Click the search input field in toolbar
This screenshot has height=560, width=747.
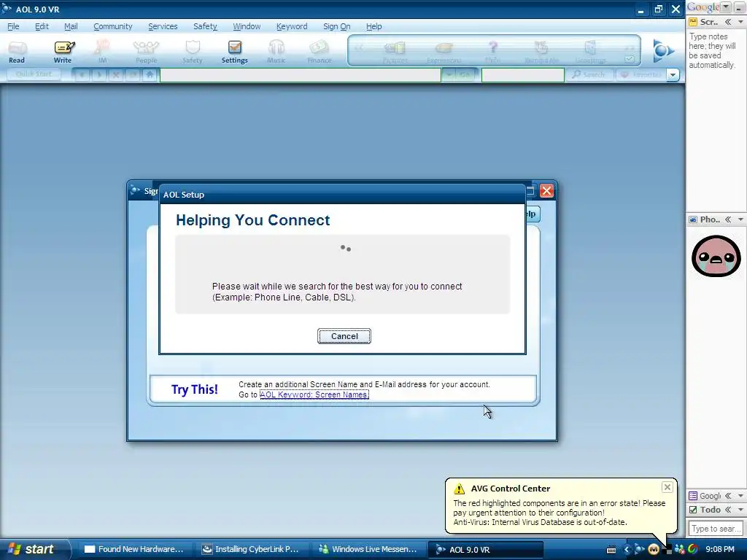(523, 75)
